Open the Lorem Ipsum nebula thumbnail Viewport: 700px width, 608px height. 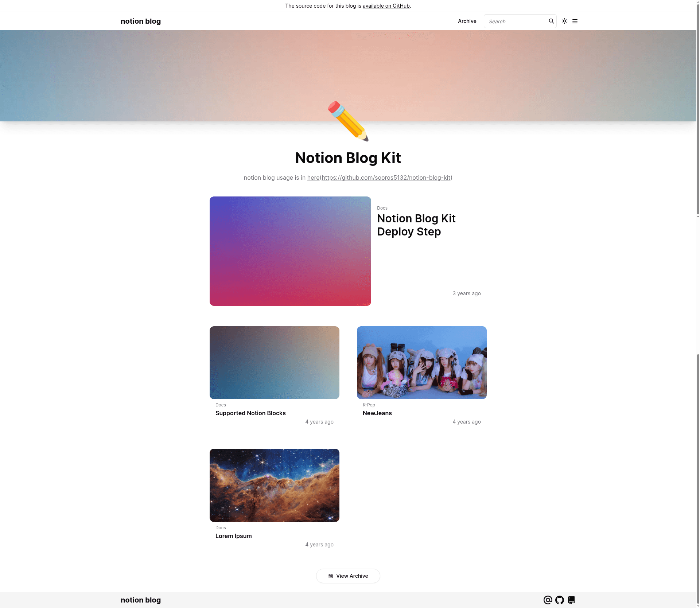coord(275,485)
